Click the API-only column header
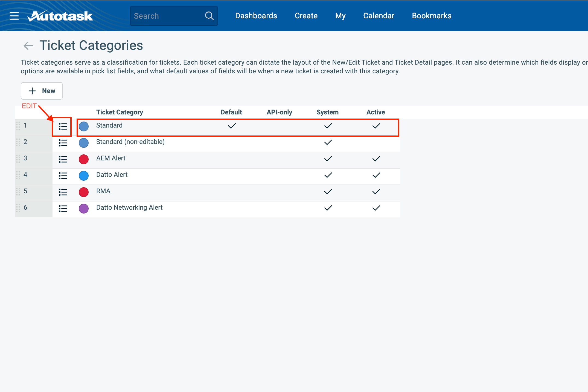 coord(280,112)
